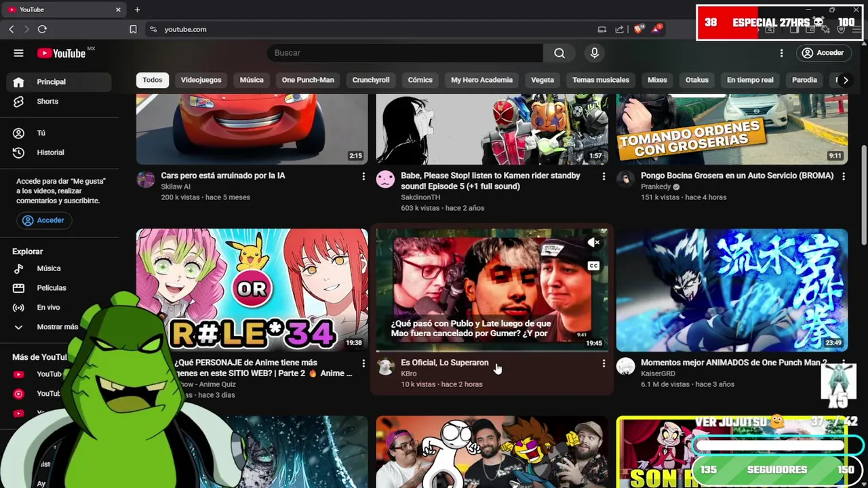Toggle captions on the hovered preview
This screenshot has width=868, height=488.
(x=593, y=266)
